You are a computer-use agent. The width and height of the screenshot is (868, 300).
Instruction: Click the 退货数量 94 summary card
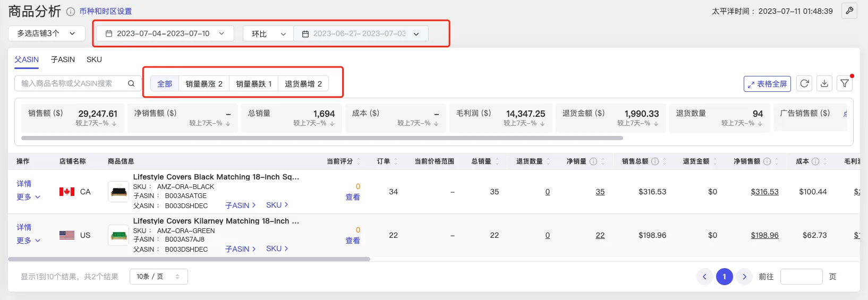pos(720,118)
